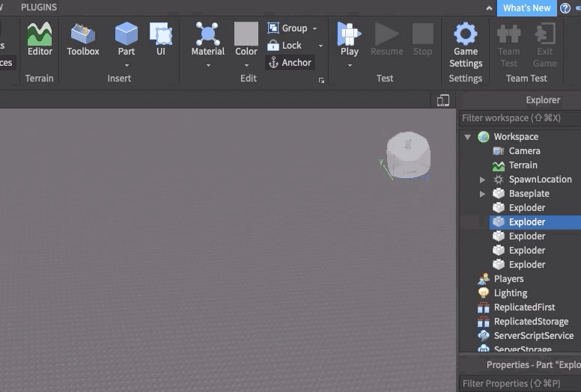The width and height of the screenshot is (581, 392).
Task: Open the help question mark icon
Action: point(565,8)
